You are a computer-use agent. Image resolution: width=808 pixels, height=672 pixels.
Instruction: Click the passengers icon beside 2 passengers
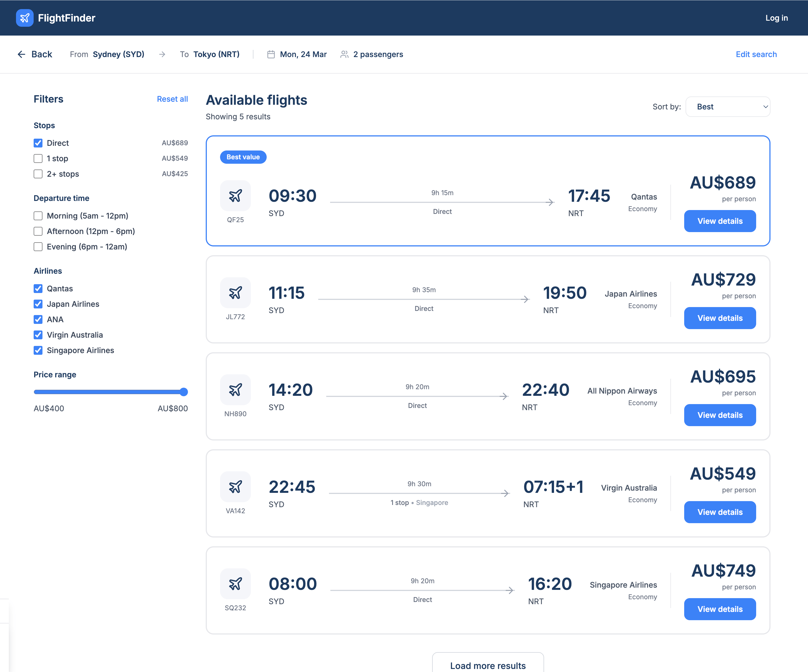point(344,54)
